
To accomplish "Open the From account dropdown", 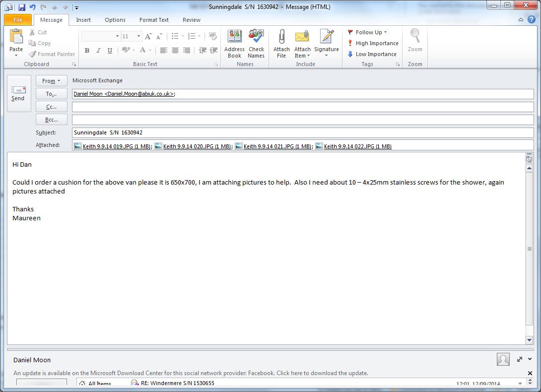I will (52, 81).
